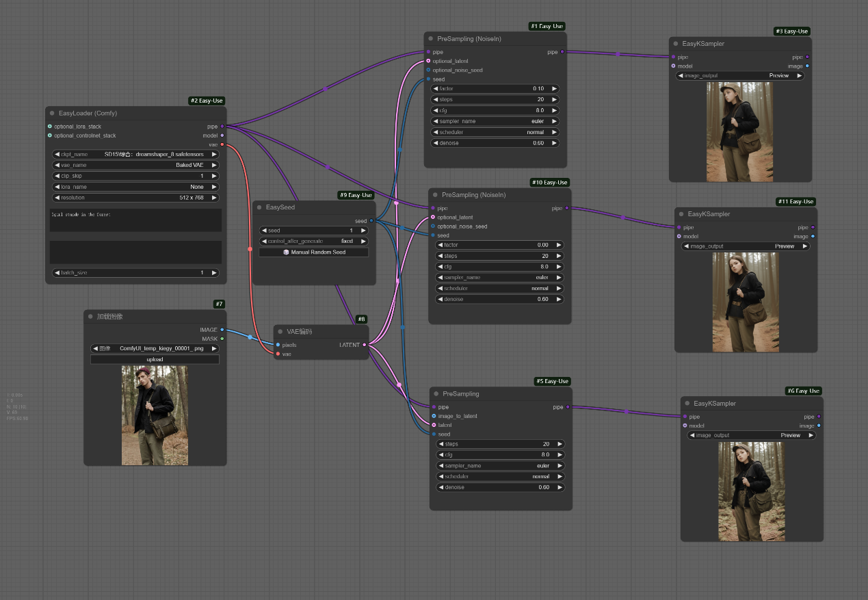Click the IMAGE output socket on 加载图像 node
This screenshot has width=868, height=600.
pyautogui.click(x=222, y=330)
